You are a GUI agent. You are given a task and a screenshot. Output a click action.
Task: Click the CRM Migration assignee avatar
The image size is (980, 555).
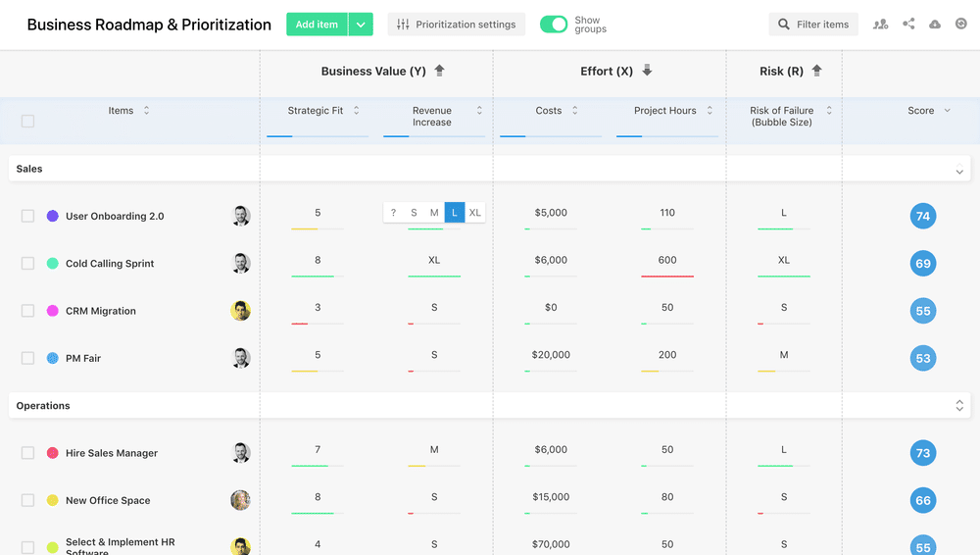click(x=240, y=311)
